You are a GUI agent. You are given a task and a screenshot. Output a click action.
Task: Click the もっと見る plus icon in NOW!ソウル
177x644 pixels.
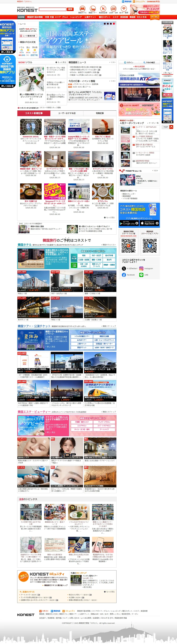(56, 62)
